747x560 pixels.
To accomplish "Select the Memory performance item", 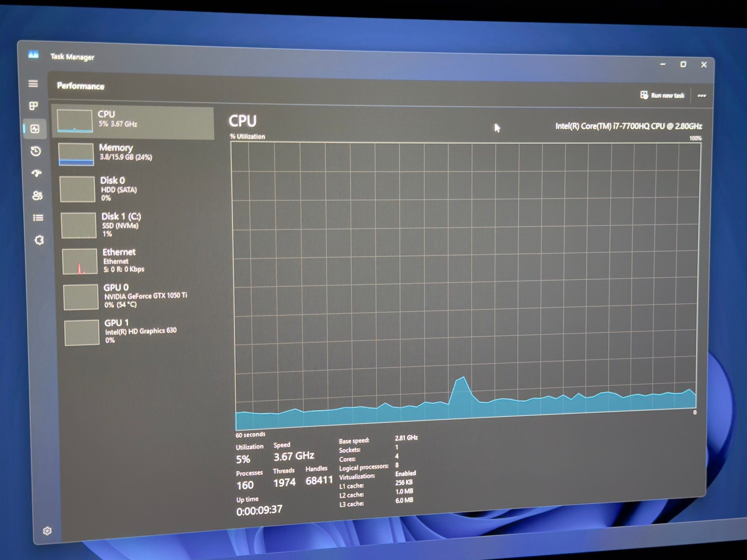I will pos(135,153).
